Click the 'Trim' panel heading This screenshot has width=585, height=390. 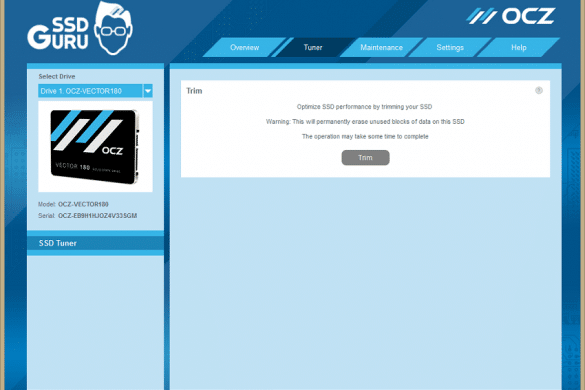(x=194, y=91)
